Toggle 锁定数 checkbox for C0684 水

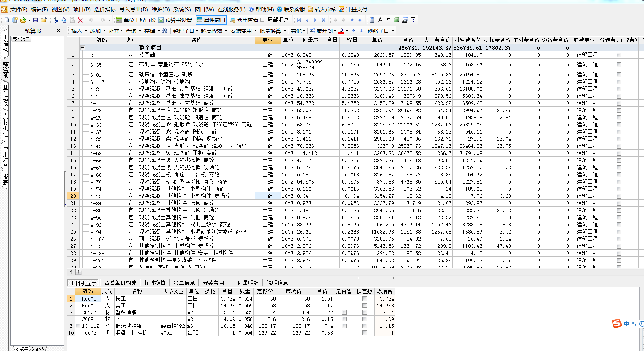(x=364, y=319)
